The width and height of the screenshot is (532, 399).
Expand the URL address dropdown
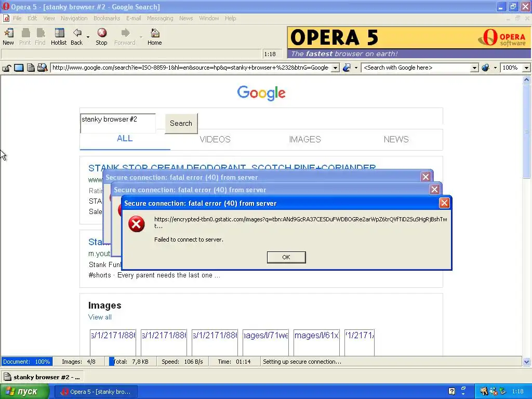(x=335, y=68)
